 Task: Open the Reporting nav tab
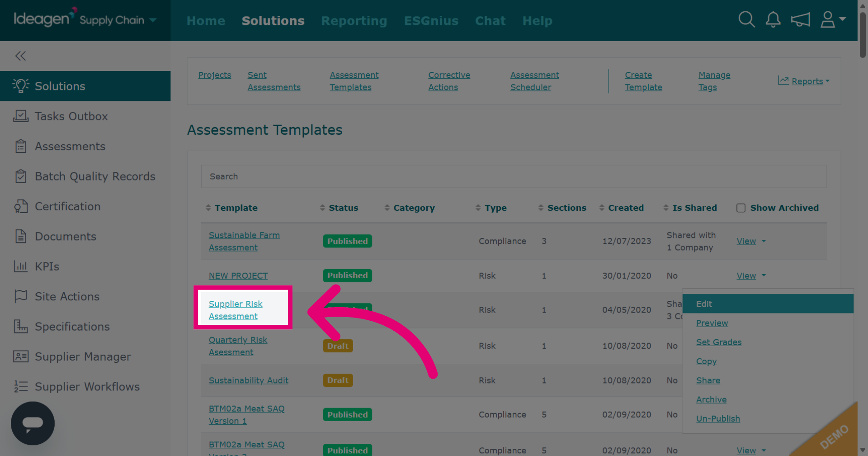(x=354, y=21)
